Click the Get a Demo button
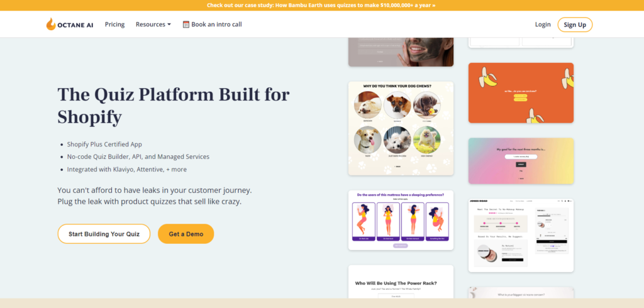Image resolution: width=644 pixels, height=308 pixels. tap(186, 234)
